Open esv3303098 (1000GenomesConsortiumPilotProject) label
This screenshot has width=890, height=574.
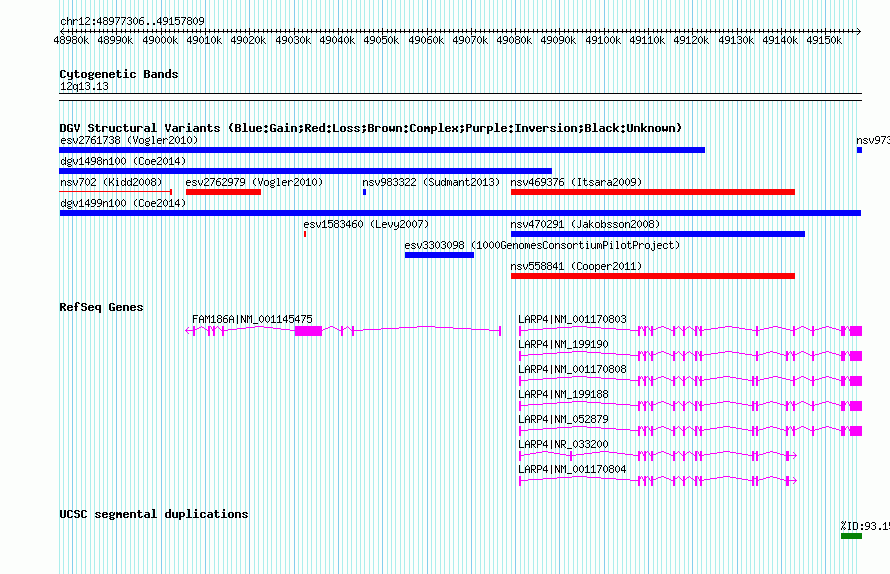pos(542,245)
